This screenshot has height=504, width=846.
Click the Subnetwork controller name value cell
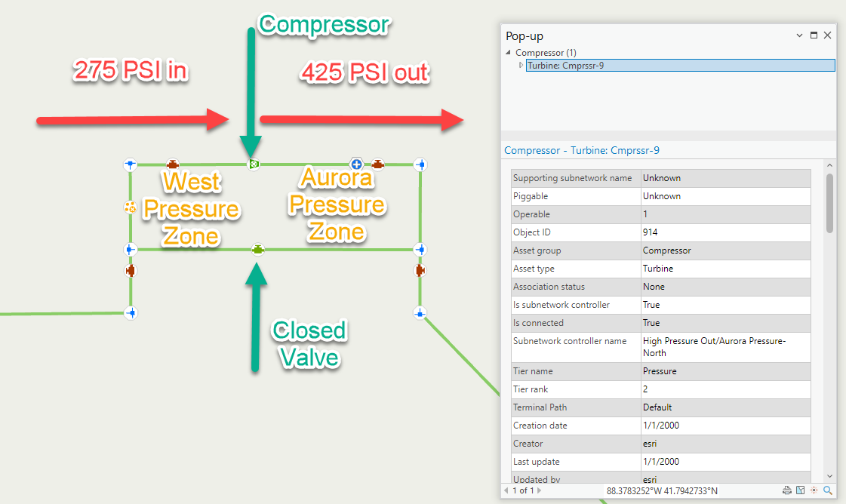tap(725, 346)
